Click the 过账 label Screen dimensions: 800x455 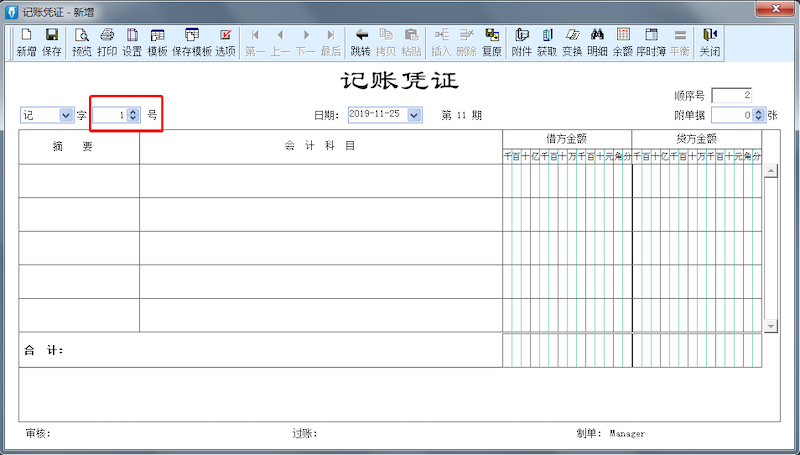click(x=305, y=434)
